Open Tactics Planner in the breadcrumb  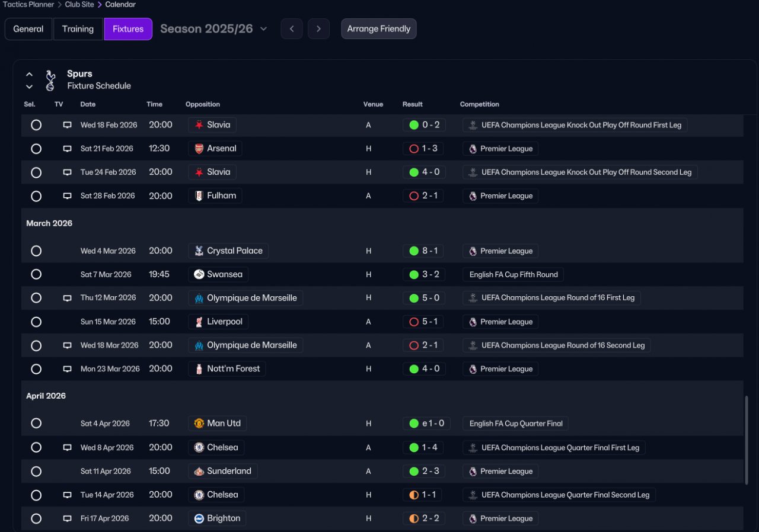28,5
